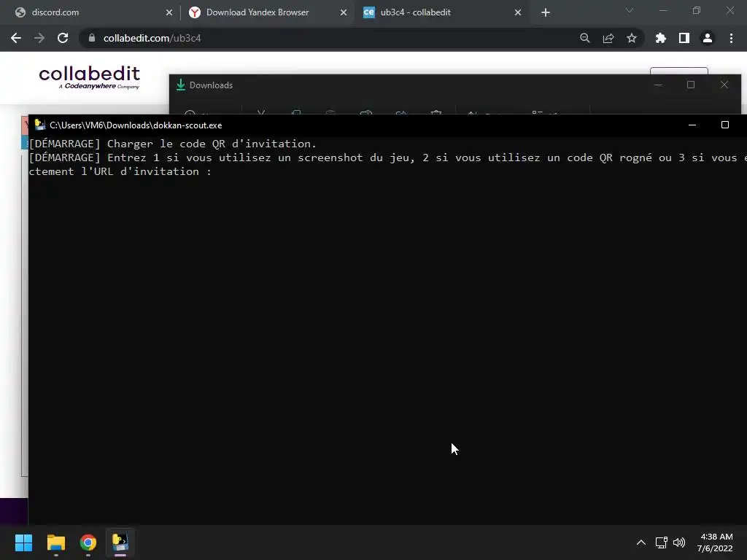Close the Downloads window
Image resolution: width=747 pixels, height=560 pixels.
tap(724, 85)
